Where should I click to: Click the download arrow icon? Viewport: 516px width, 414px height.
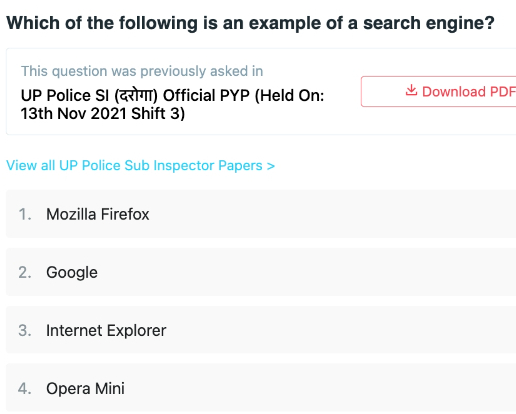[411, 90]
